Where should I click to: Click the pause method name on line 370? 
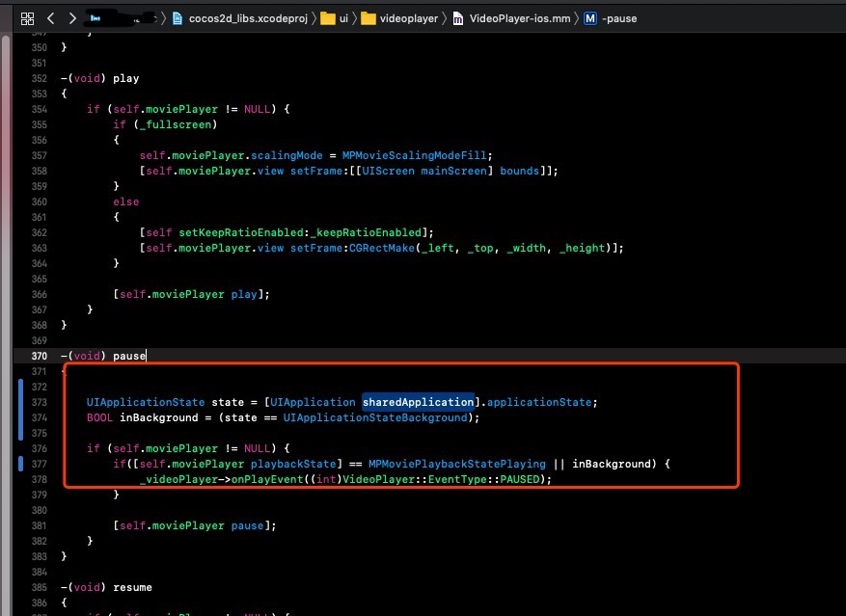[129, 356]
